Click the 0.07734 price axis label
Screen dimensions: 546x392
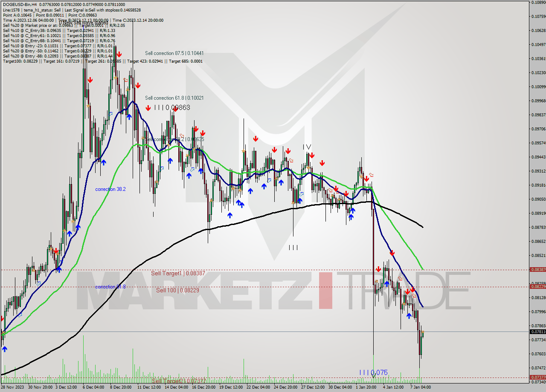[x=539, y=340]
